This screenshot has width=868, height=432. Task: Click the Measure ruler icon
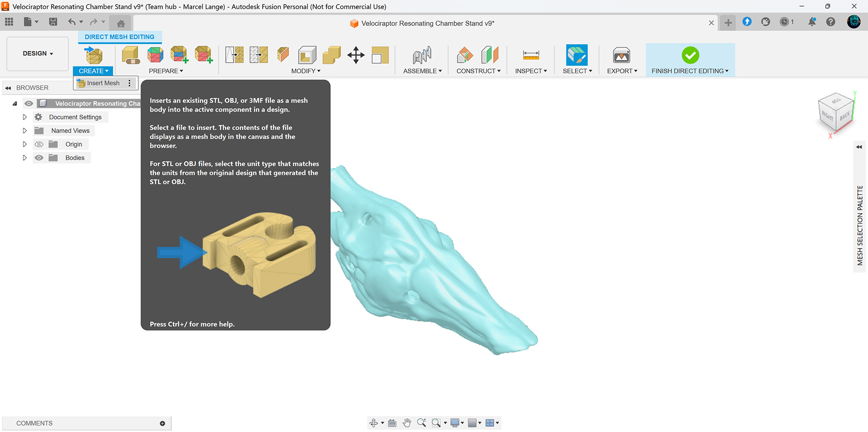531,55
